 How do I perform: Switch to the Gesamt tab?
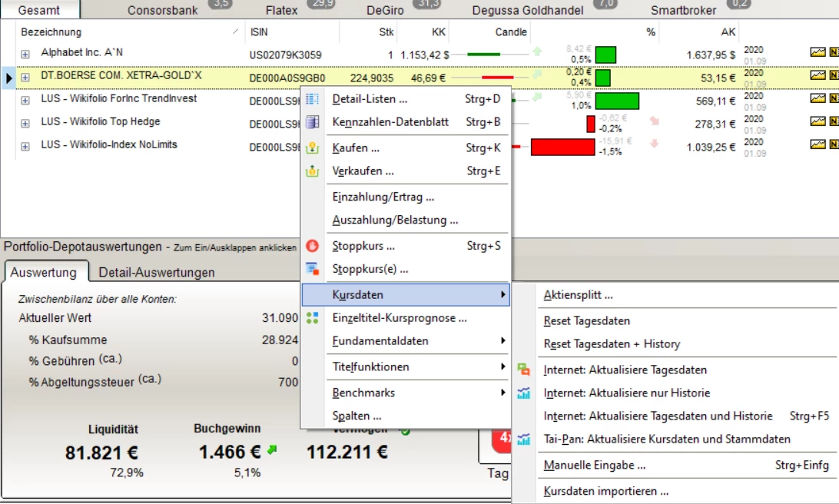(x=39, y=10)
